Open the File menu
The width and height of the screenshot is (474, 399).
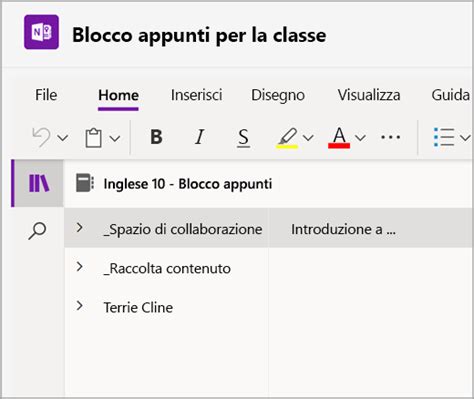coord(46,95)
